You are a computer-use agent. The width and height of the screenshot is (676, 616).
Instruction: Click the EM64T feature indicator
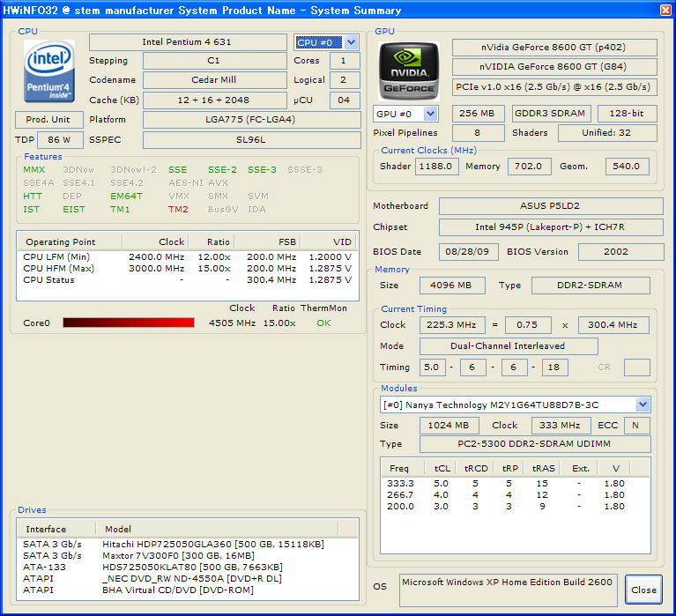(x=126, y=197)
